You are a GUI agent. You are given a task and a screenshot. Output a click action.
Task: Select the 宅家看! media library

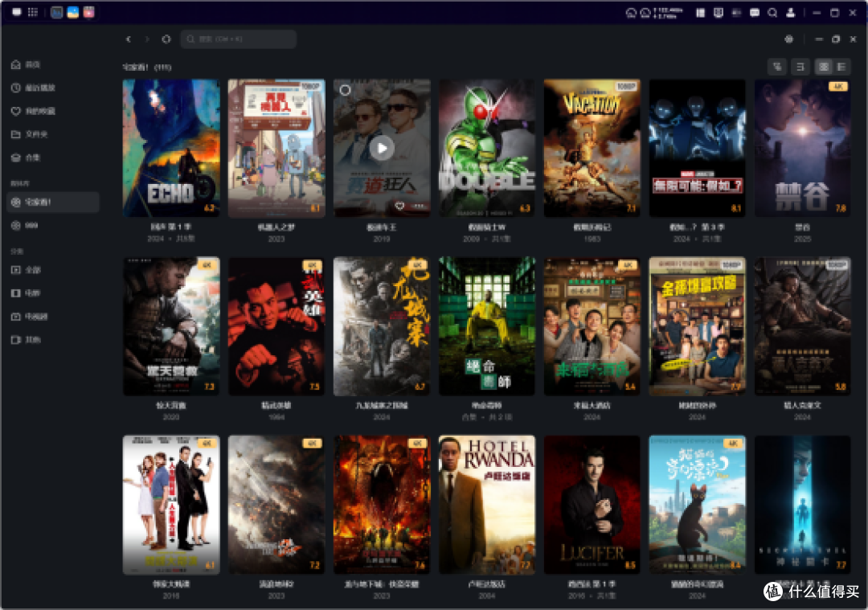tap(52, 202)
